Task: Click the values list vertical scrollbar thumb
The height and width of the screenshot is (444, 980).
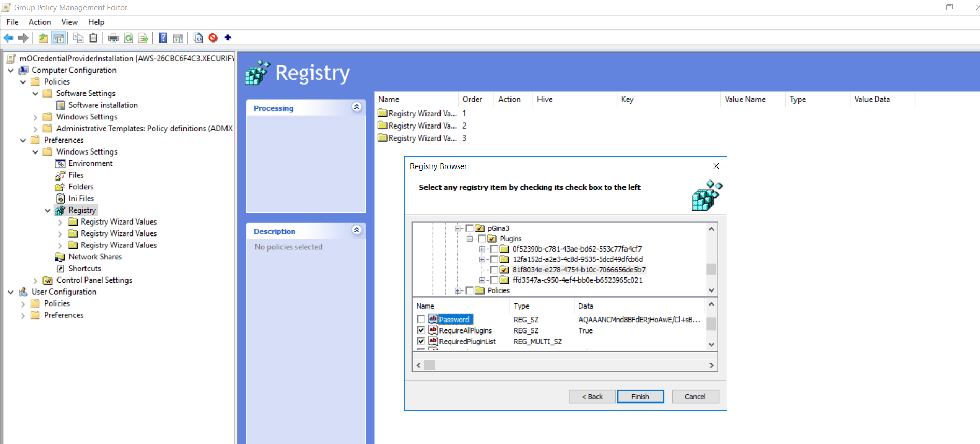Action: 711,324
